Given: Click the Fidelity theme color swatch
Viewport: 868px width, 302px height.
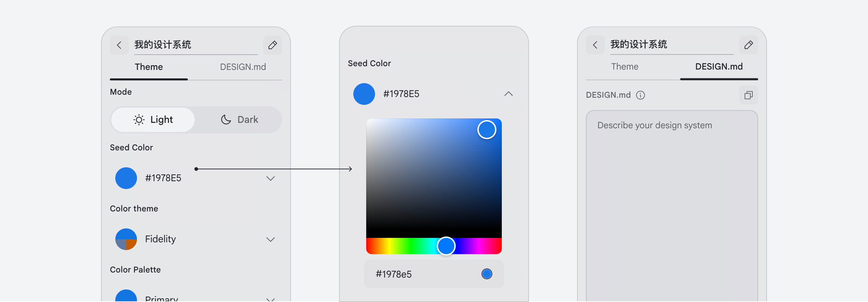Looking at the screenshot, I should pos(126,239).
